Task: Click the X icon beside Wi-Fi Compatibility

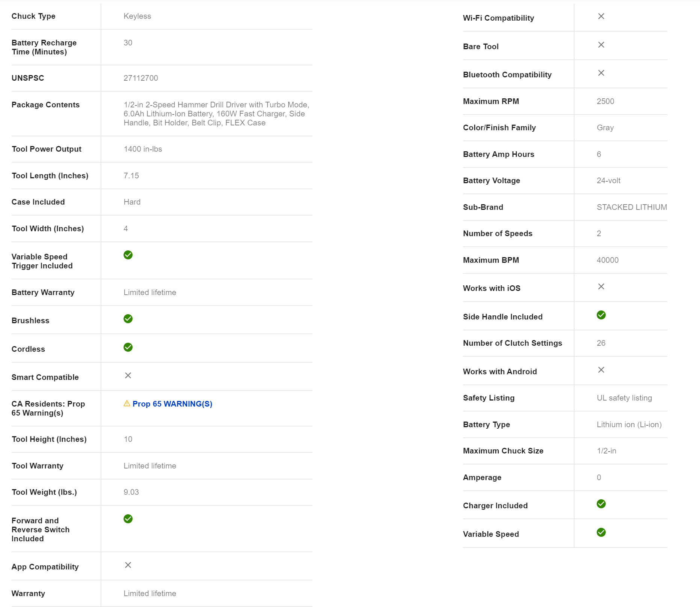Action: [x=601, y=16]
